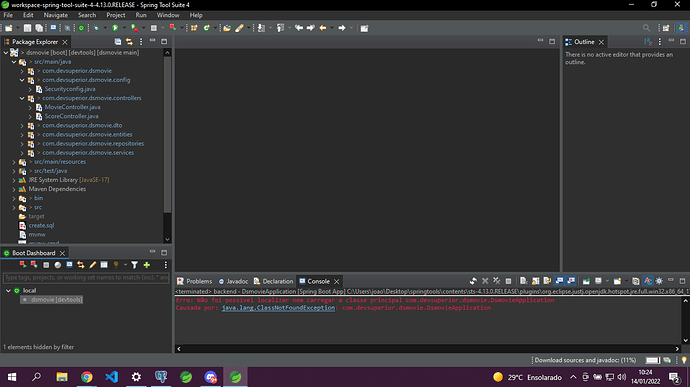The image size is (690, 387).
Task: Open Console preferences gear icon
Action: 659,281
